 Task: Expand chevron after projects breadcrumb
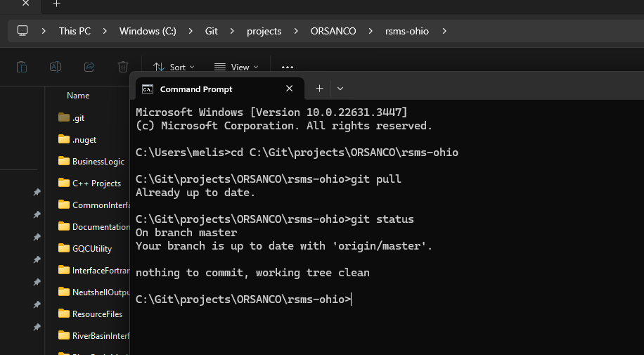click(x=296, y=31)
